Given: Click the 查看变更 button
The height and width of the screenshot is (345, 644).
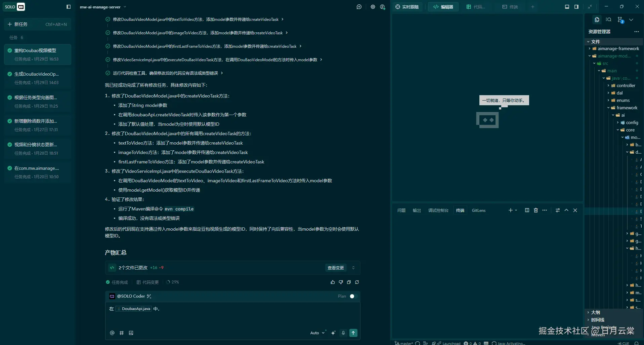Looking at the screenshot, I should coord(336,268).
